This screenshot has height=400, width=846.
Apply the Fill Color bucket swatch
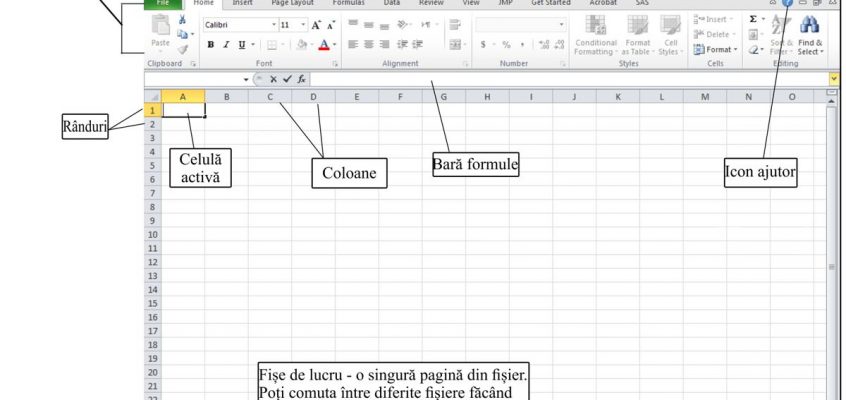[302, 45]
